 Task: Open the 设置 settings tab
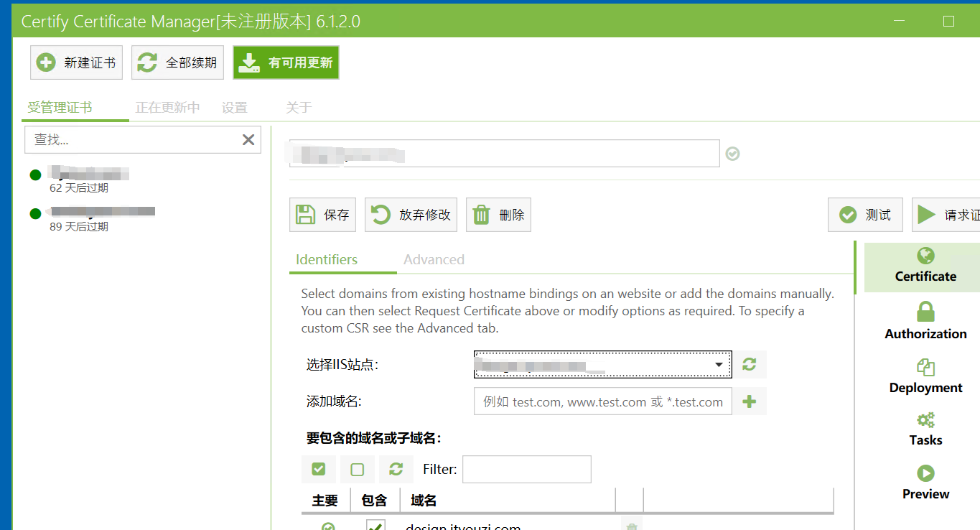234,108
